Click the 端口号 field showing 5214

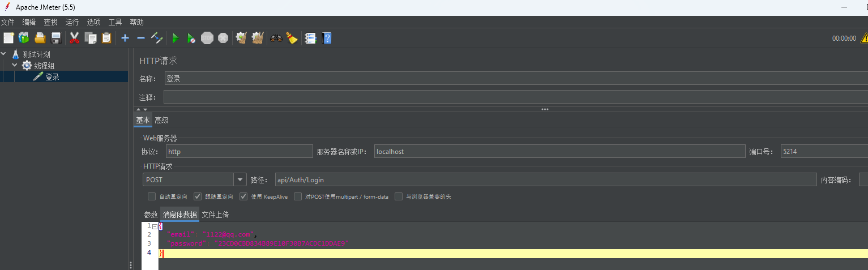point(824,151)
